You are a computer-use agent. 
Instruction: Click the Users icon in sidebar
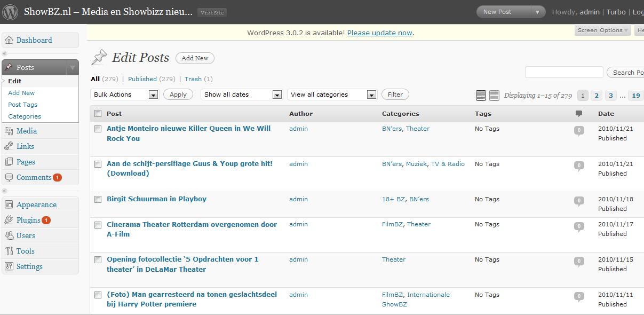coord(9,235)
